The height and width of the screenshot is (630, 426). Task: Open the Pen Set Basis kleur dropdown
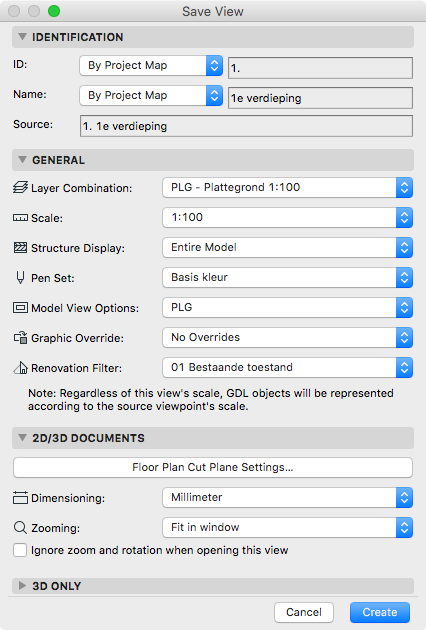pyautogui.click(x=287, y=277)
